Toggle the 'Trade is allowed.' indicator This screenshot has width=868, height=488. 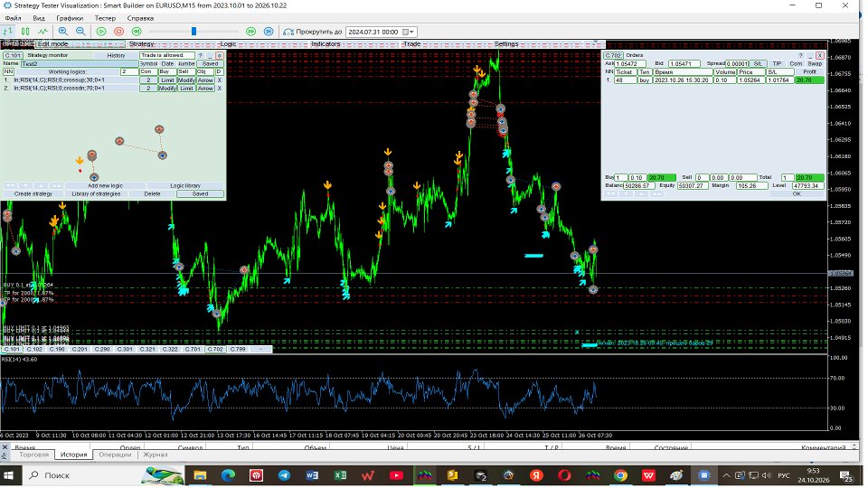[166, 55]
